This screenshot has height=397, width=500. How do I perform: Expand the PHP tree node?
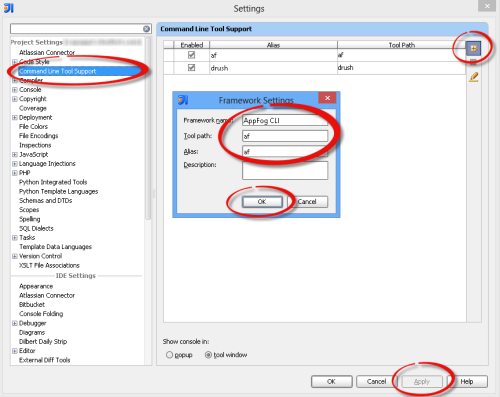(15, 173)
